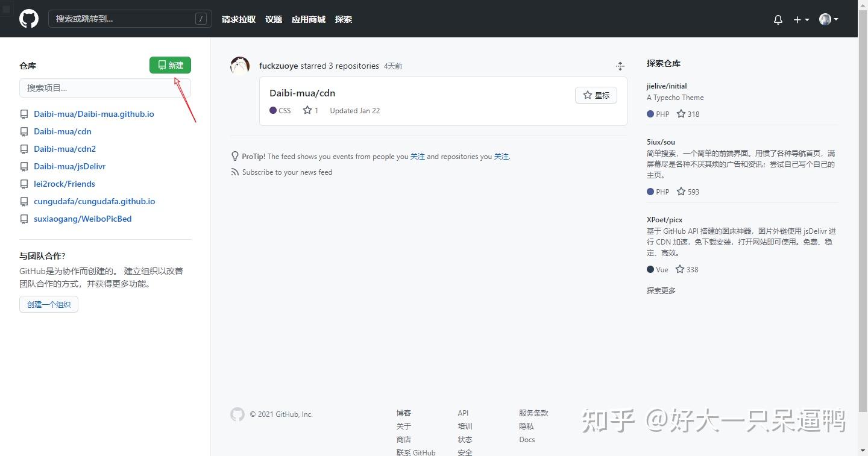
Task: Open the 隐私 footer link
Action: coord(526,426)
